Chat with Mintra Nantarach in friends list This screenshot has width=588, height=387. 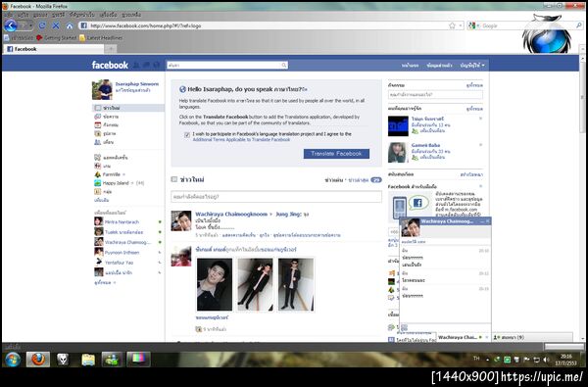click(x=122, y=222)
